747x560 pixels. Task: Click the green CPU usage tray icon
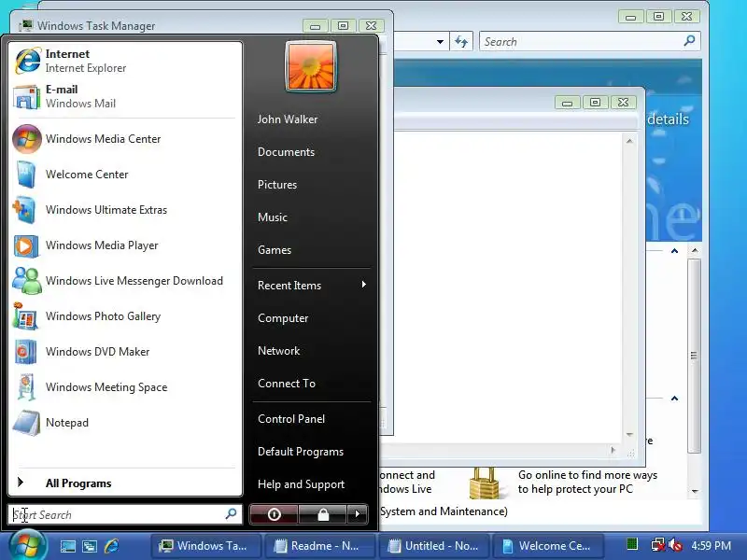632,543
